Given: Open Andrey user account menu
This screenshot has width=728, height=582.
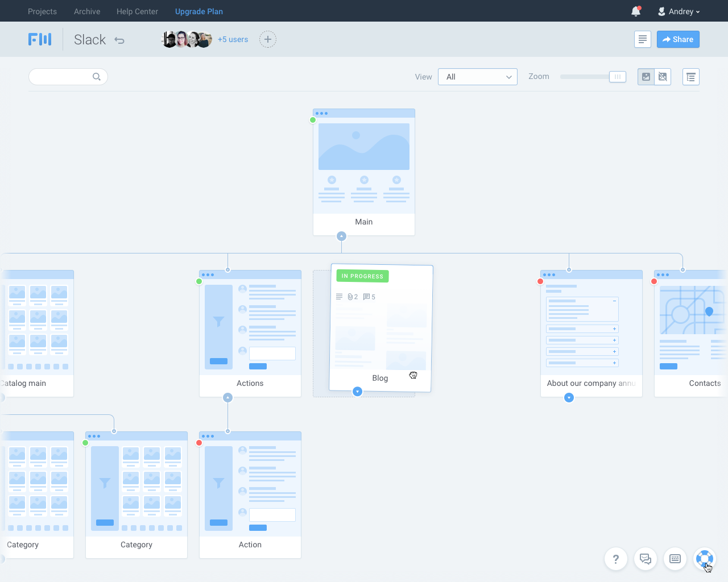Looking at the screenshot, I should tap(679, 11).
